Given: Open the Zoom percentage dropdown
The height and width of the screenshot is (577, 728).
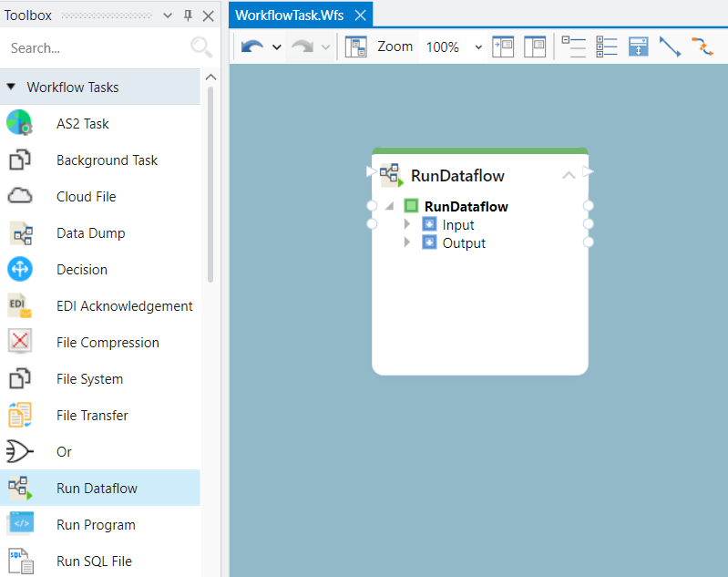Looking at the screenshot, I should pos(478,47).
